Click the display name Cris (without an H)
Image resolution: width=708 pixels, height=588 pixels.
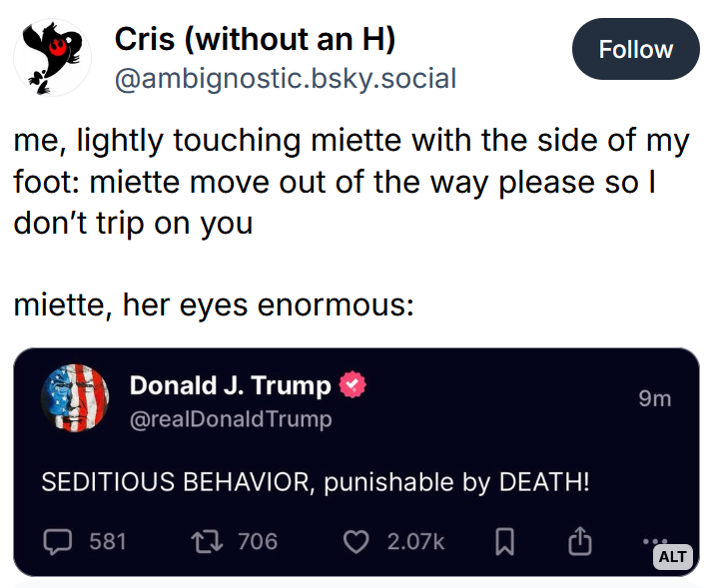pos(256,39)
